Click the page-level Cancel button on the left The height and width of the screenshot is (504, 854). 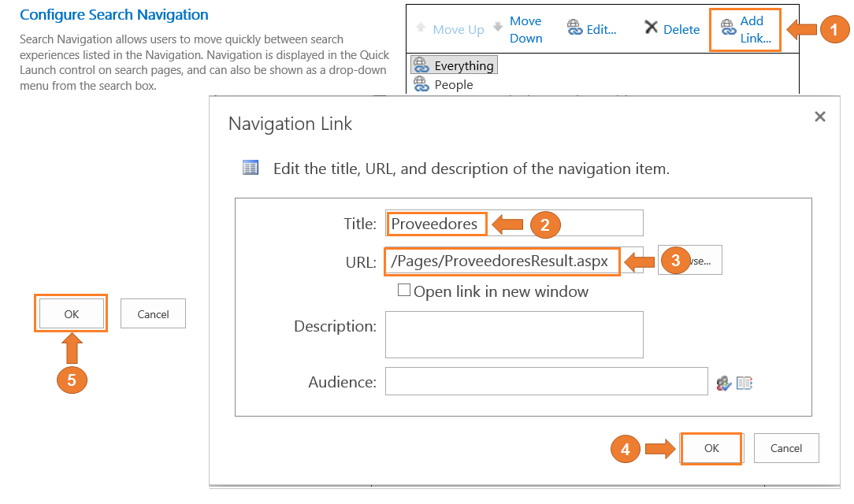(153, 314)
